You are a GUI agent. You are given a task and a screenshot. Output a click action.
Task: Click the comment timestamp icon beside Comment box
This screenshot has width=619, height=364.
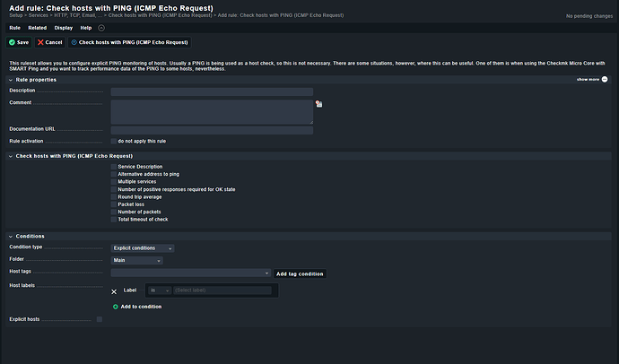tap(318, 104)
